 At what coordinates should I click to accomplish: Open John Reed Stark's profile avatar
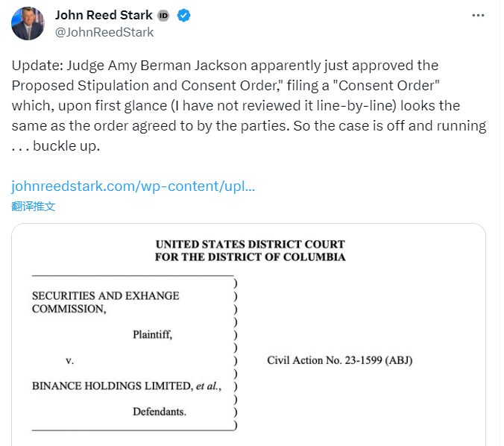(28, 23)
